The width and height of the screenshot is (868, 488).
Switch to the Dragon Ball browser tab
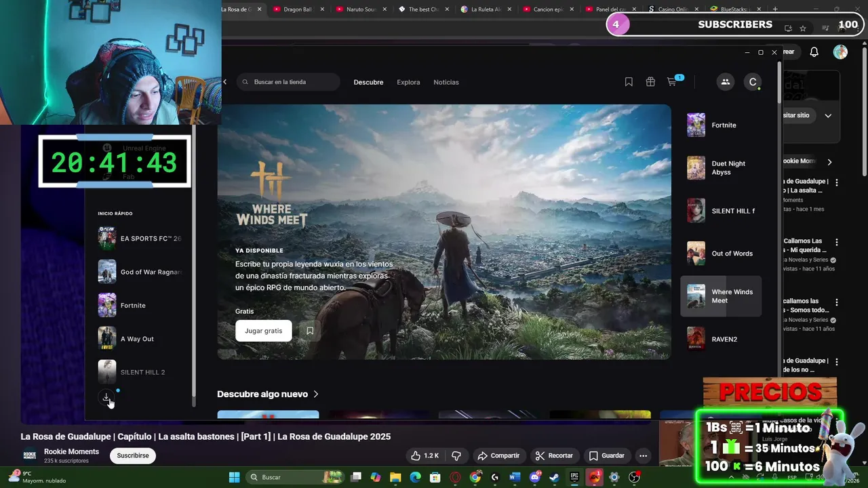(297, 9)
